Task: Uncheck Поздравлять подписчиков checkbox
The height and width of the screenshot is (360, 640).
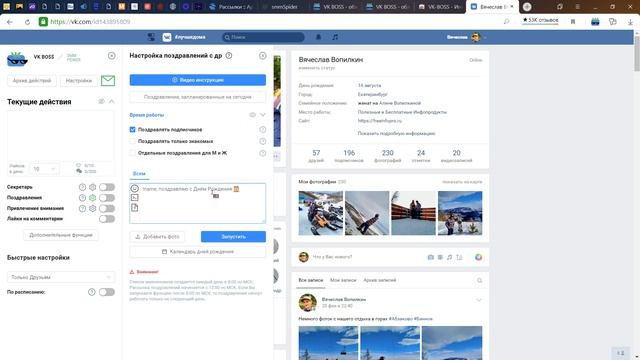Action: [133, 129]
